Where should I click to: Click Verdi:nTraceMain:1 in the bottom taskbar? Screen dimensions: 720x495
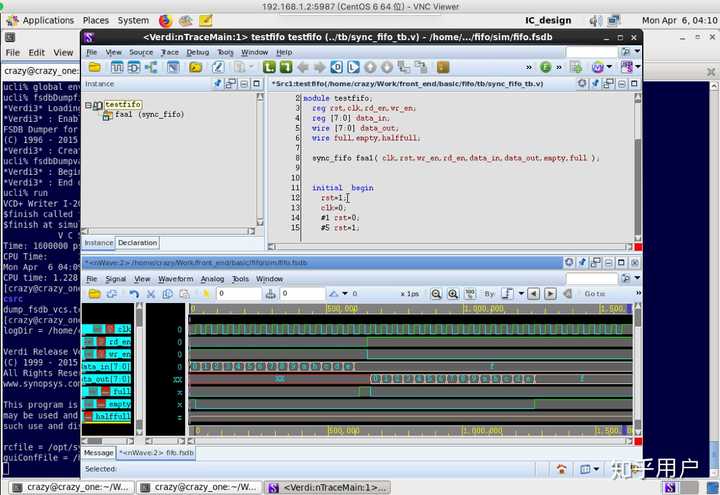coord(329,487)
